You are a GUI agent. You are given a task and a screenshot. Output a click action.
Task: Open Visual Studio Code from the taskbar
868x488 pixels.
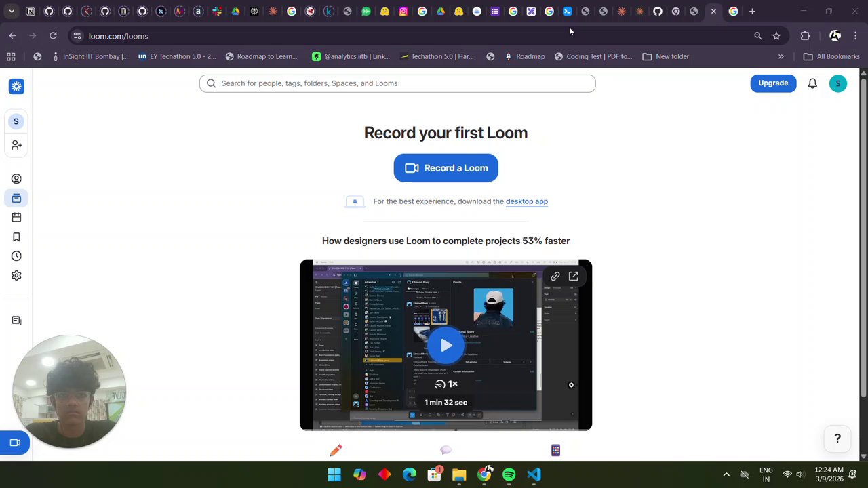click(x=534, y=474)
